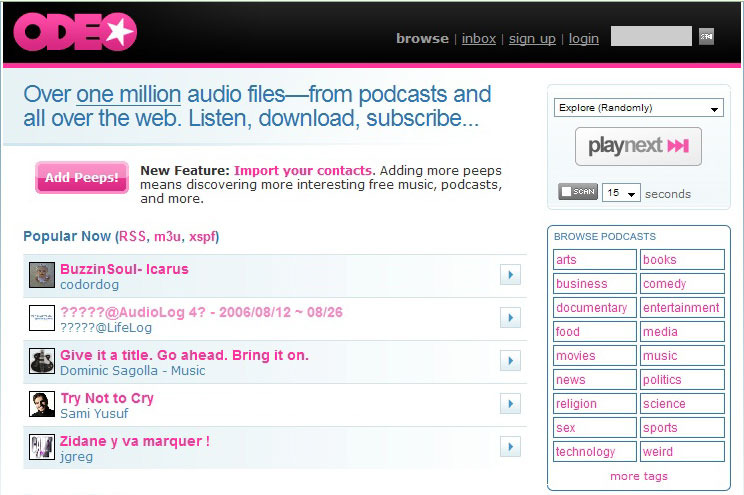The width and height of the screenshot is (744, 495).
Task: Play the ?????@AudioLog 4? track button
Action: 511,318
